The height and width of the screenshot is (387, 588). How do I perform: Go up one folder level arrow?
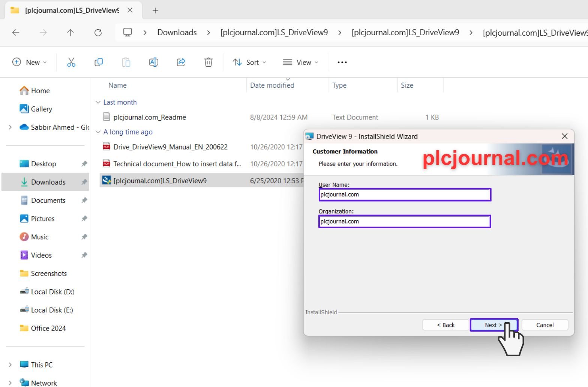point(70,33)
